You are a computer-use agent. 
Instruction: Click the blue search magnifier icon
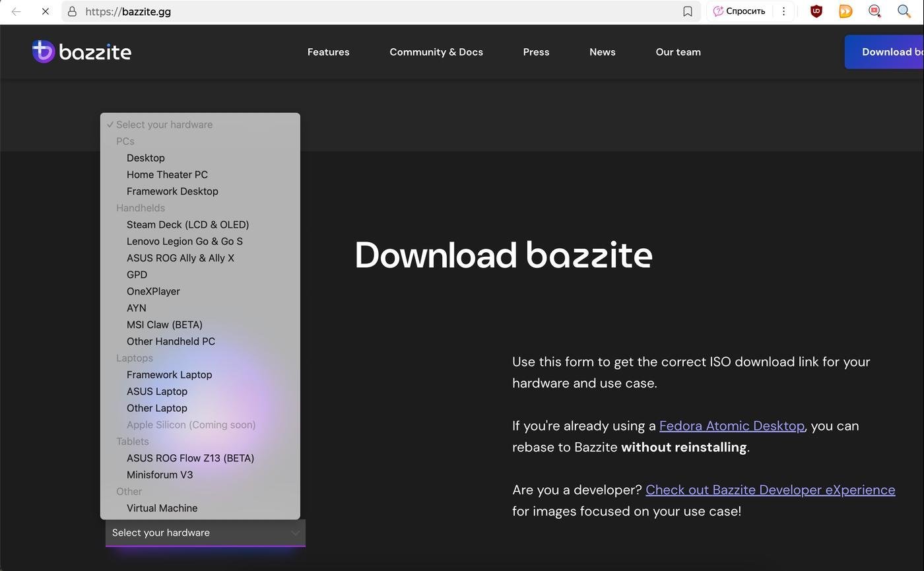tap(904, 11)
